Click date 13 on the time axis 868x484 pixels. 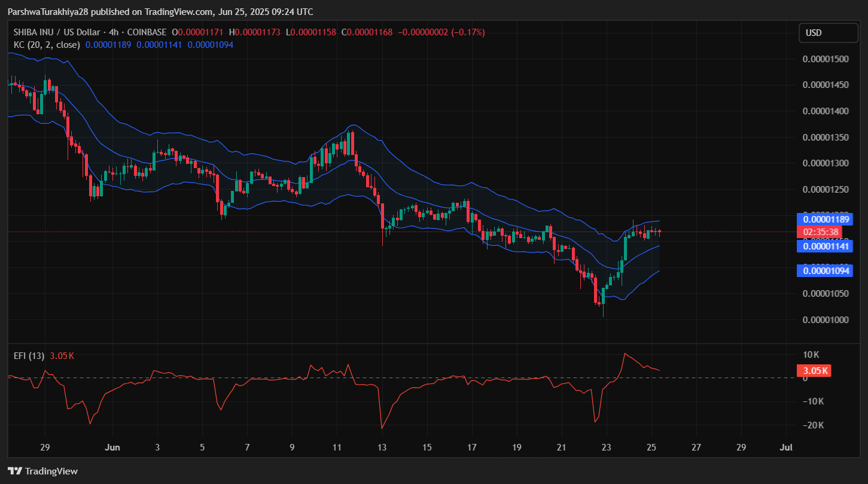(382, 448)
